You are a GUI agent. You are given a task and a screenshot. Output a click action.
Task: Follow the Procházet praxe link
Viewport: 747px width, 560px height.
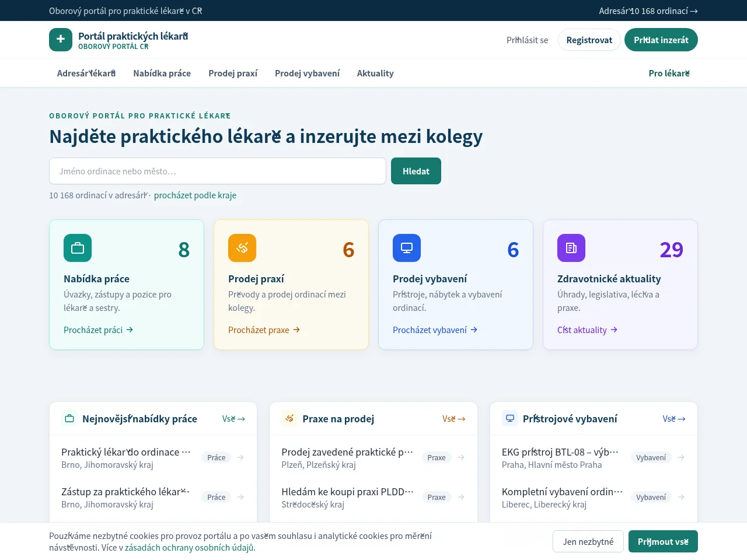[x=264, y=330]
